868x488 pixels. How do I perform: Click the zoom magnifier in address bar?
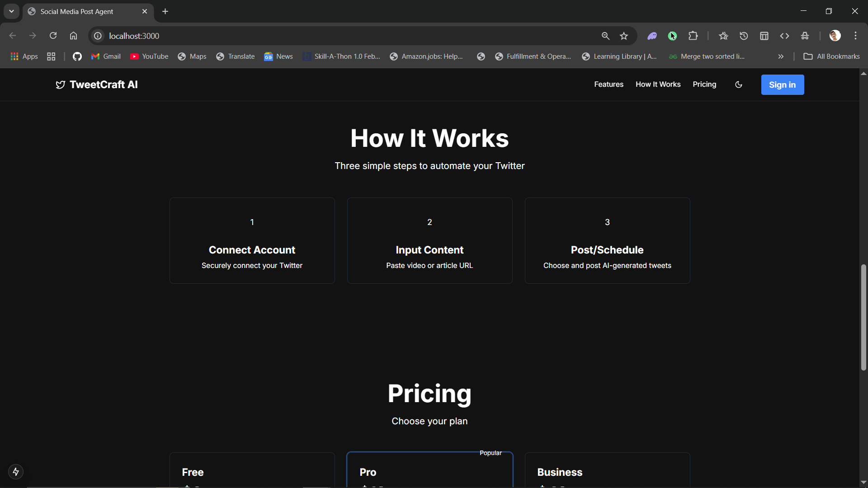click(605, 36)
